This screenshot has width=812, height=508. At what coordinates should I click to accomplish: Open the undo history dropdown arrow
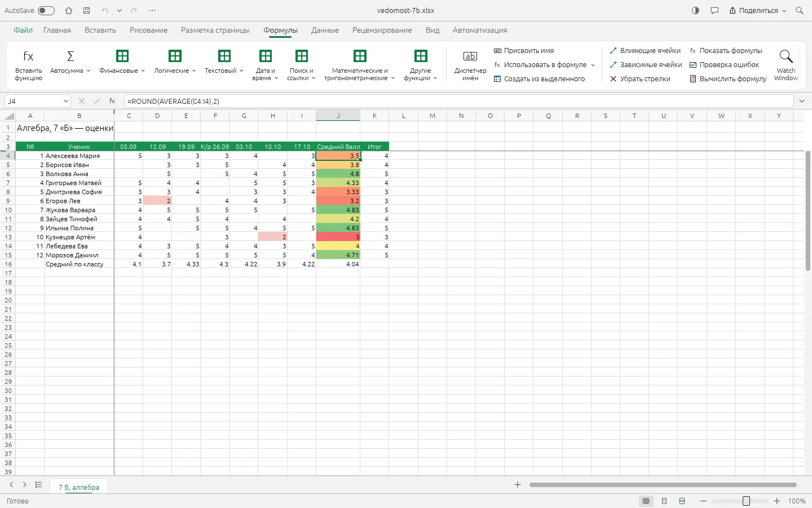click(x=120, y=10)
